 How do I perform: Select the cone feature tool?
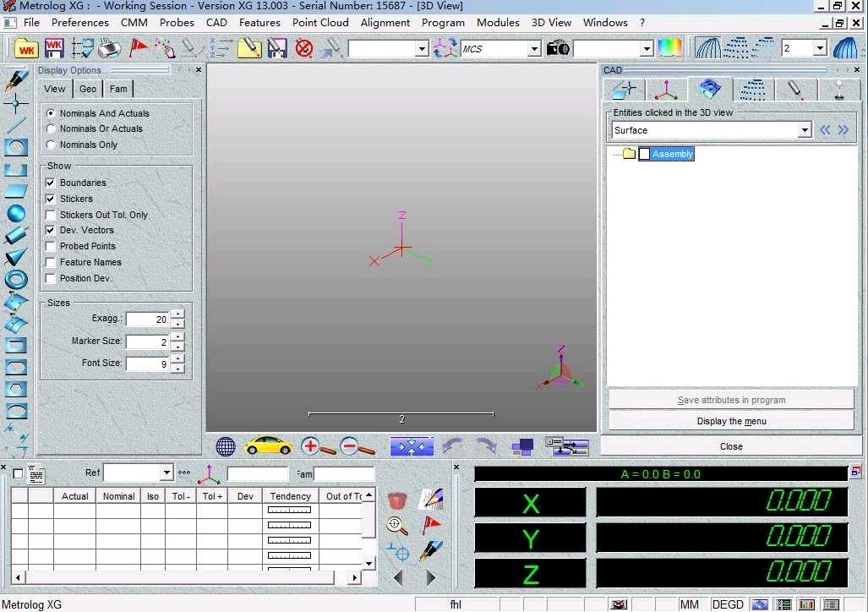[x=15, y=257]
